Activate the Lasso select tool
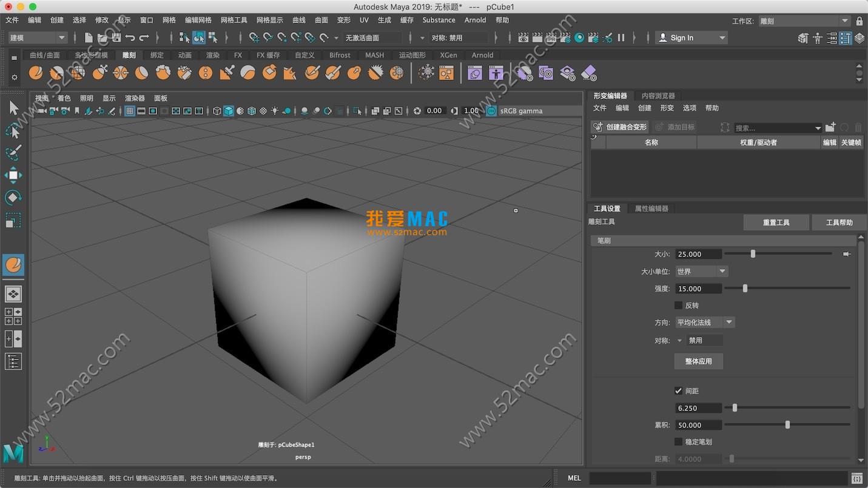The height and width of the screenshot is (488, 868). click(x=13, y=130)
